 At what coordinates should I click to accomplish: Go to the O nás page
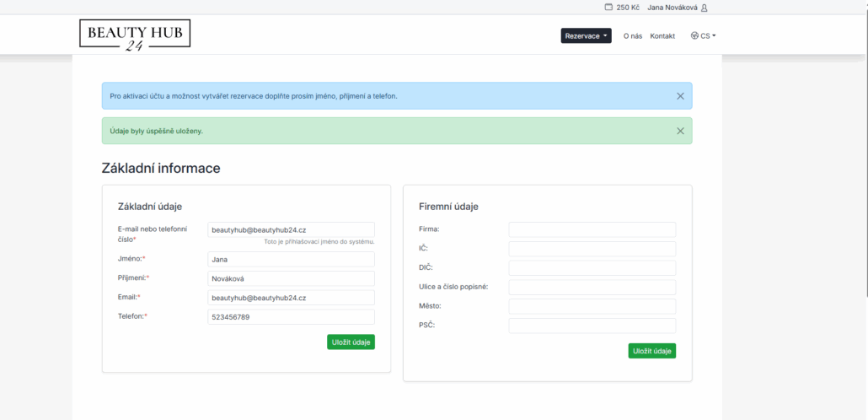[632, 36]
